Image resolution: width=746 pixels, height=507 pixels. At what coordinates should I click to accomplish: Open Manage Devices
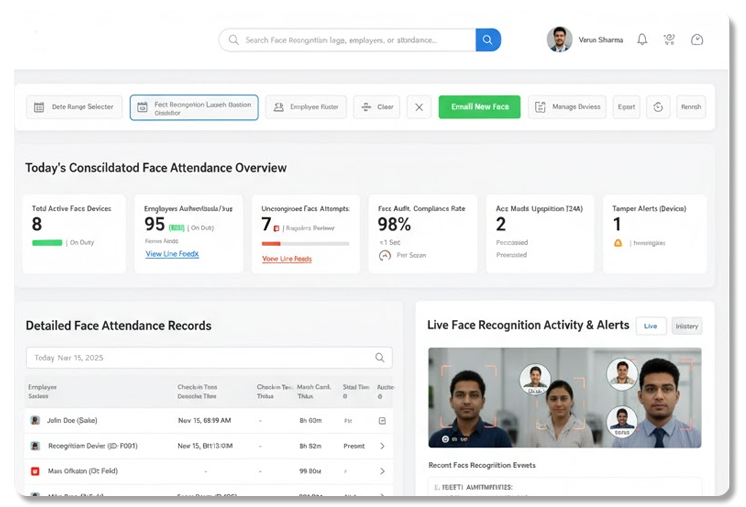click(x=567, y=107)
